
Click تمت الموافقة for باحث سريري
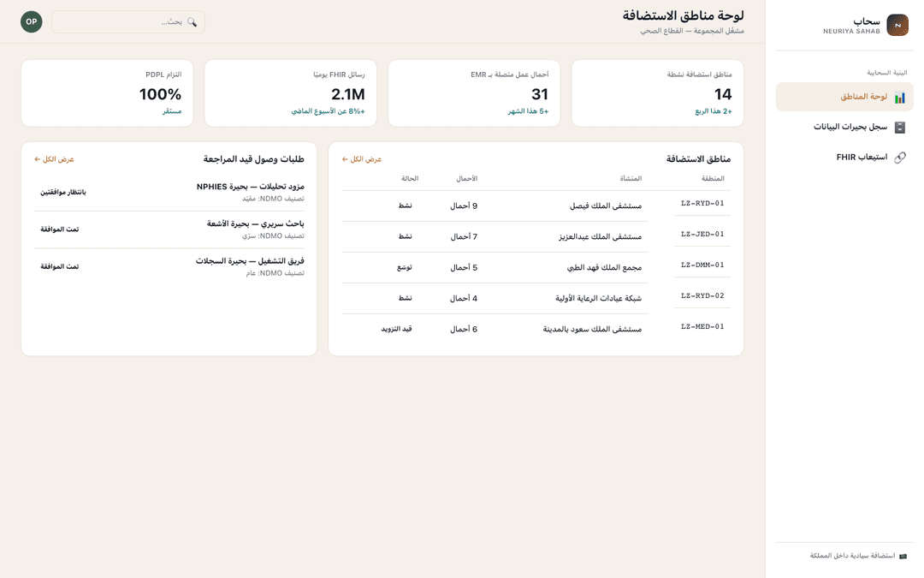pyautogui.click(x=60, y=229)
